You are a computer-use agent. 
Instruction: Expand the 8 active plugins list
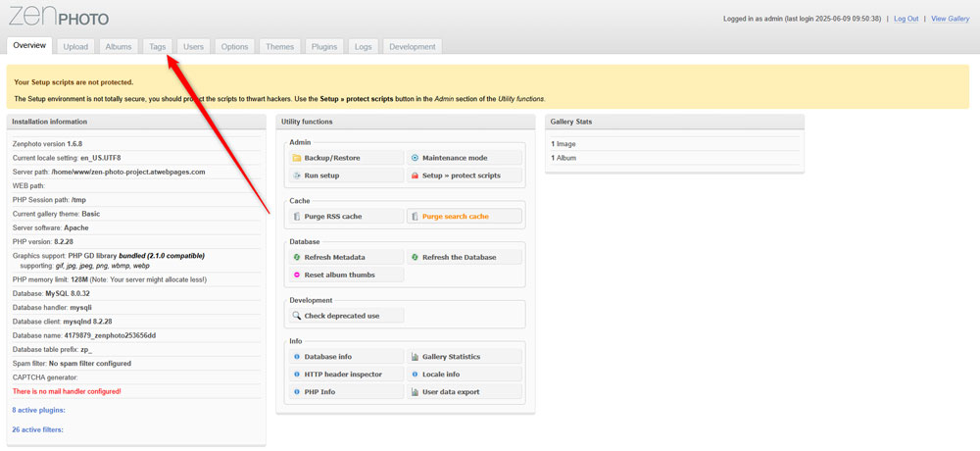pyautogui.click(x=39, y=411)
